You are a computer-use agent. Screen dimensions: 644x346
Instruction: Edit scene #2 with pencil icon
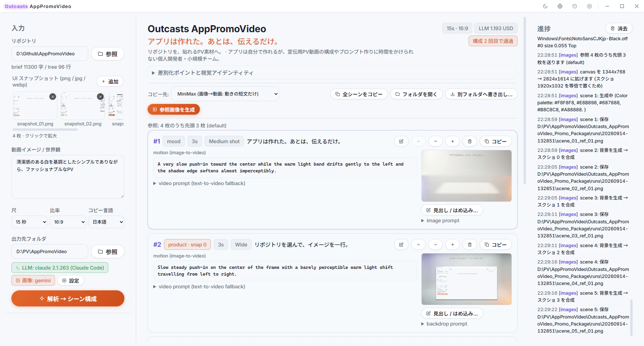(x=401, y=245)
